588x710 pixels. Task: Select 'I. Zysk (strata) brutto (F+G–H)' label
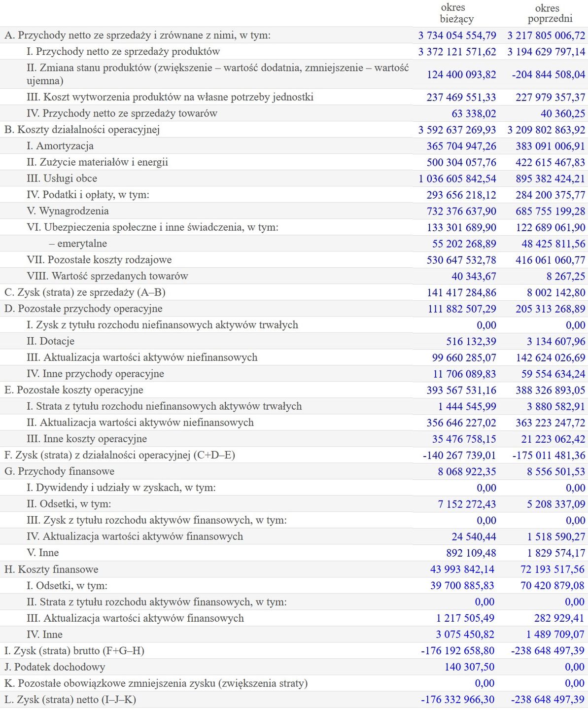click(x=74, y=650)
